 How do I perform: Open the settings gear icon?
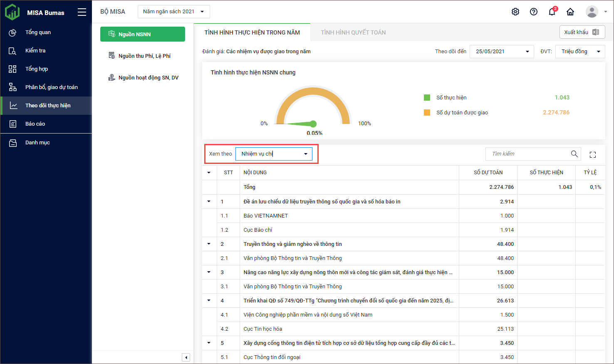click(515, 12)
